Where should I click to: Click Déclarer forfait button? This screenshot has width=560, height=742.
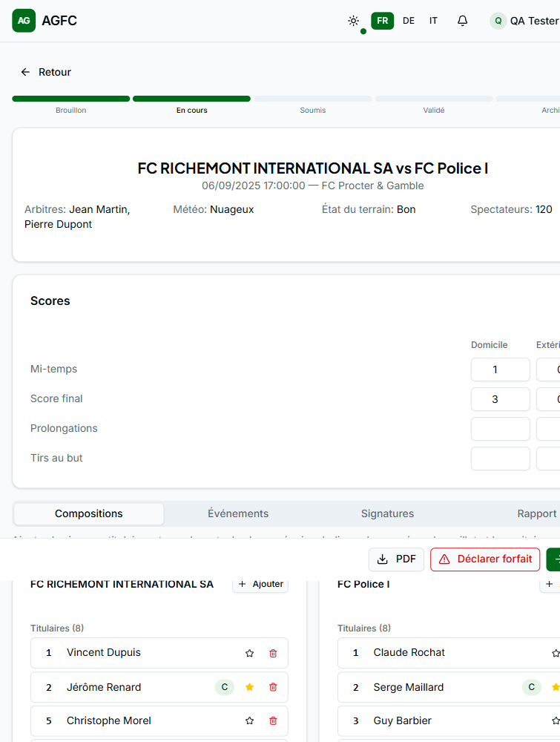pos(485,559)
